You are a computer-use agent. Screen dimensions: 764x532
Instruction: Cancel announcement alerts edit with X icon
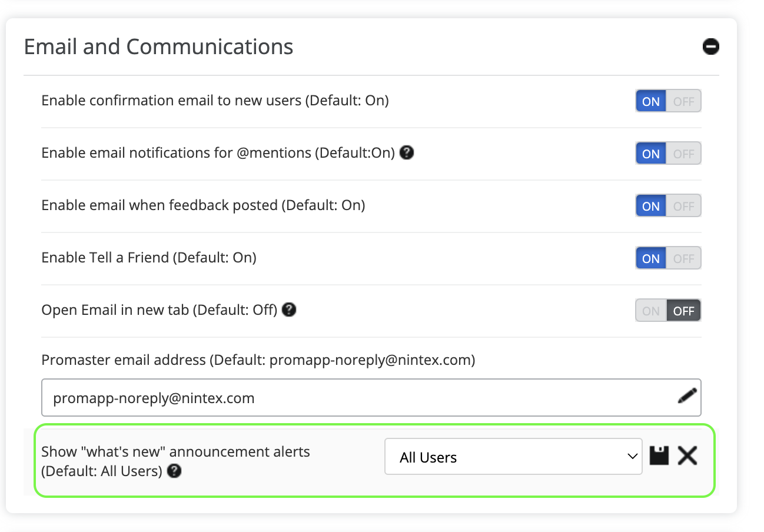pyautogui.click(x=687, y=456)
